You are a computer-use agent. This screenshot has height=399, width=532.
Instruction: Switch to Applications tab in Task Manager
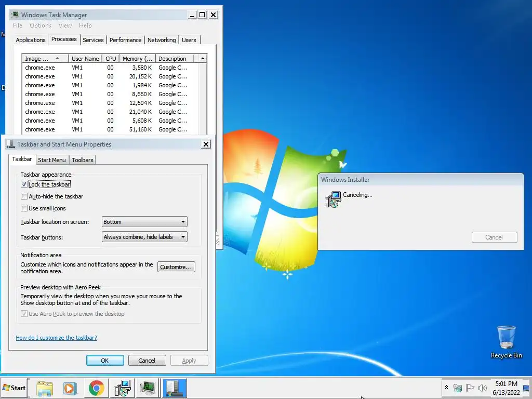(x=31, y=40)
